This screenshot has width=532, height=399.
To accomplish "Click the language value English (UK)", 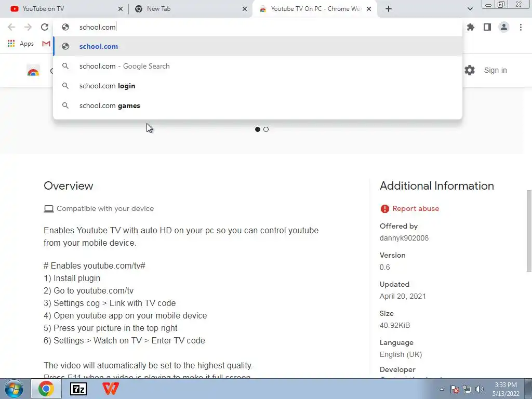I will click(401, 354).
